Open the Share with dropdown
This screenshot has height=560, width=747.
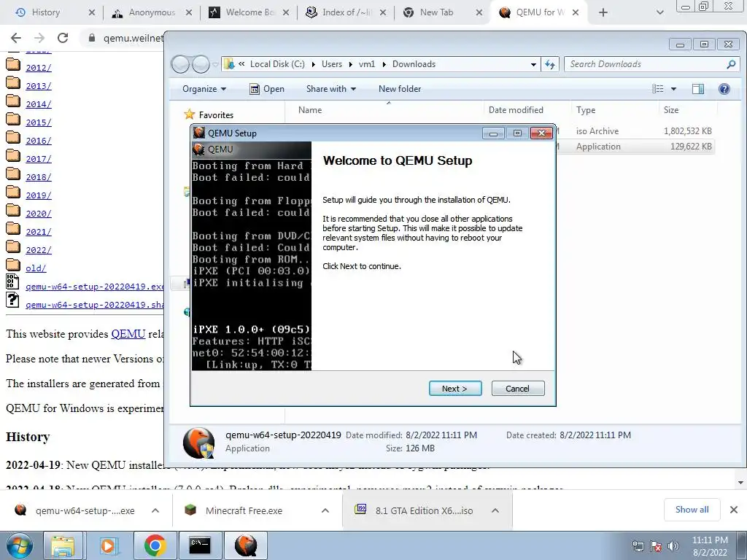click(331, 89)
